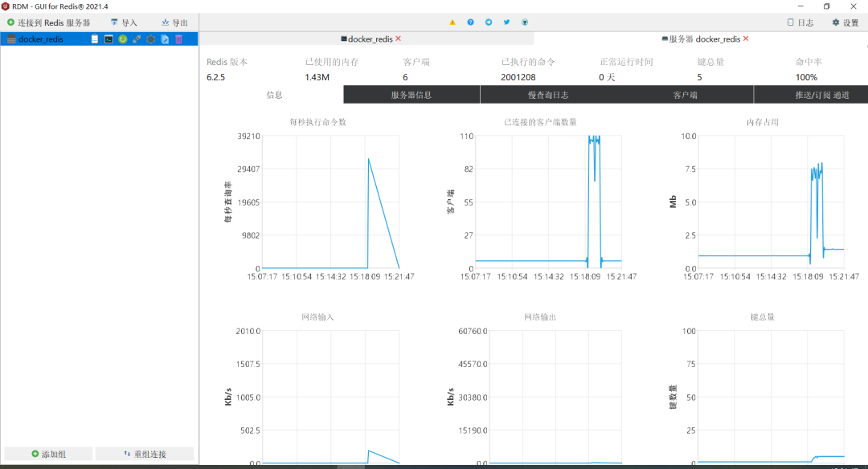Switch to docker_redis console tab
868x469 pixels.
click(x=366, y=39)
